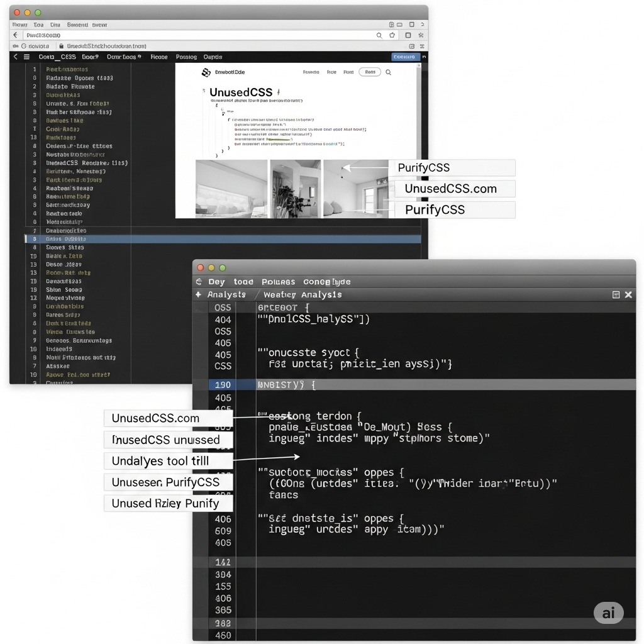The height and width of the screenshot is (644, 644).
Task: Click the search icon in the UnusedCSS page header
Action: (x=388, y=72)
